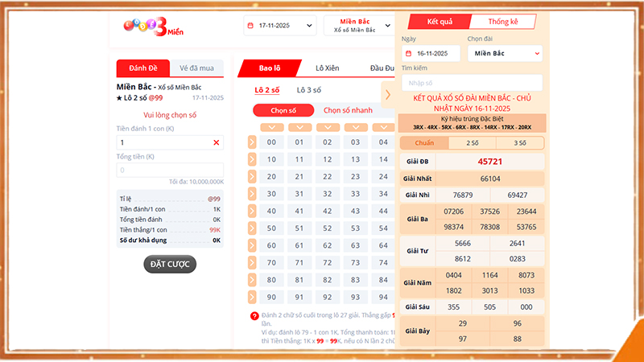Pick number 63 in the grid

pos(355,245)
